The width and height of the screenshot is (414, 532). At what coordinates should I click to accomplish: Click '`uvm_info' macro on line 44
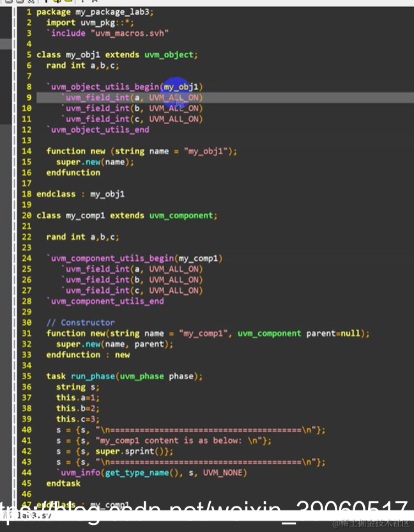coord(79,473)
